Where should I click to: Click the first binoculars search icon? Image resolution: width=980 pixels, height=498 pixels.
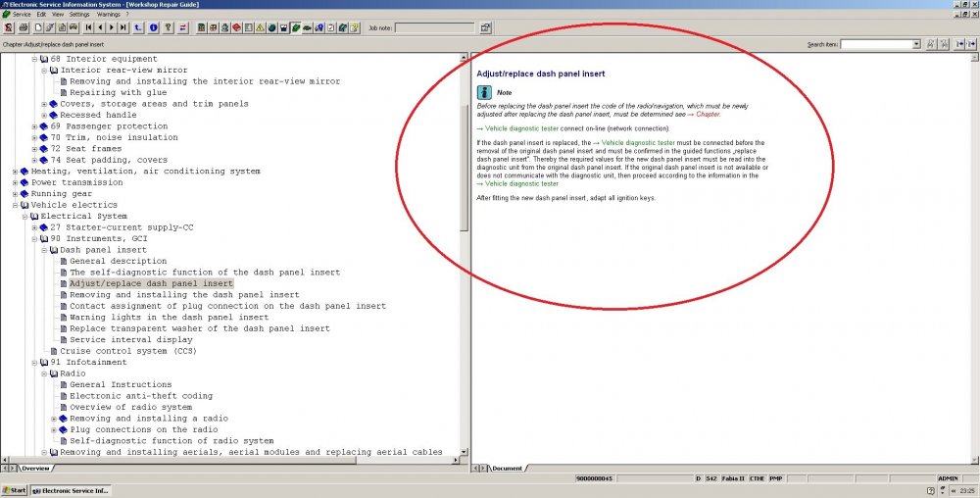931,44
